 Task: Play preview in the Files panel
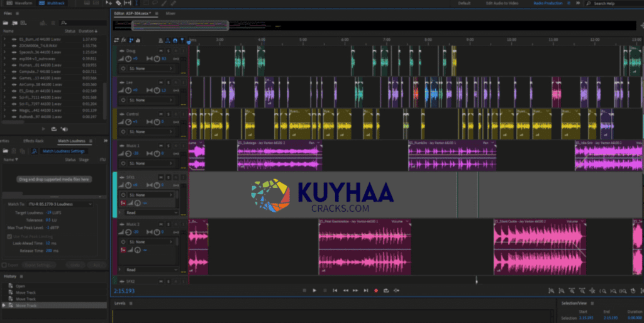[43, 129]
